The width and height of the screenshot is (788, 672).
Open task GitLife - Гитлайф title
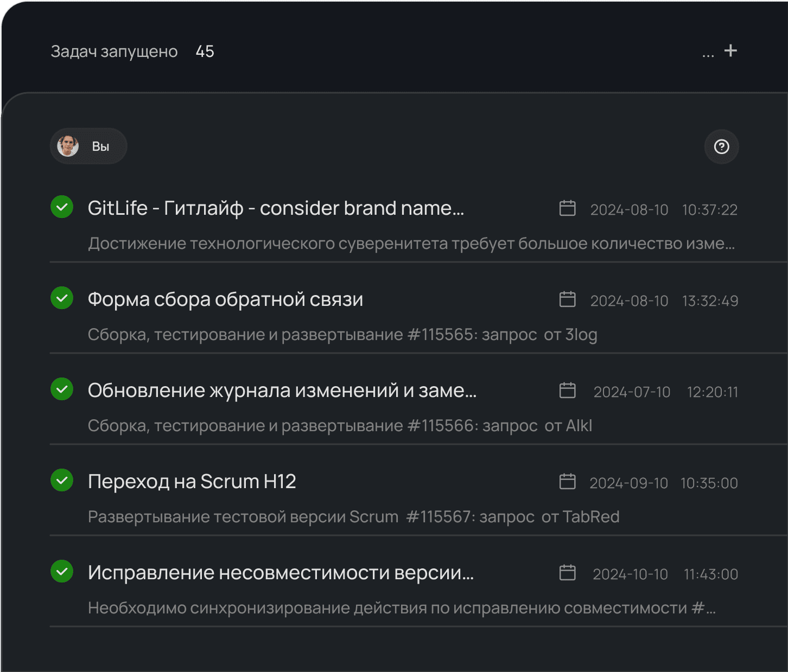coord(276,208)
